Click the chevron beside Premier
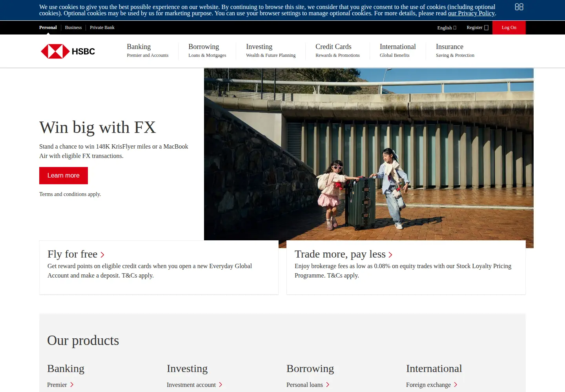This screenshot has height=392, width=565. [72, 385]
